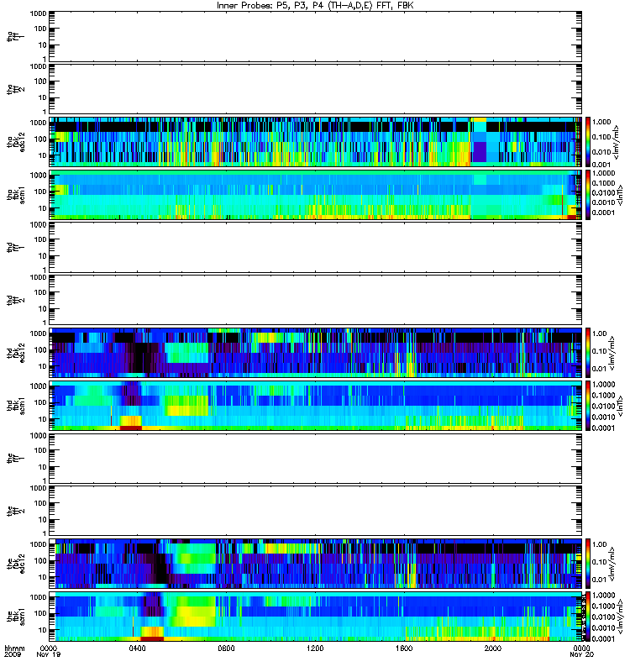Click the <|mV/m|> units label of tha edc12
This screenshot has height=672, width=630.
pos(617,142)
